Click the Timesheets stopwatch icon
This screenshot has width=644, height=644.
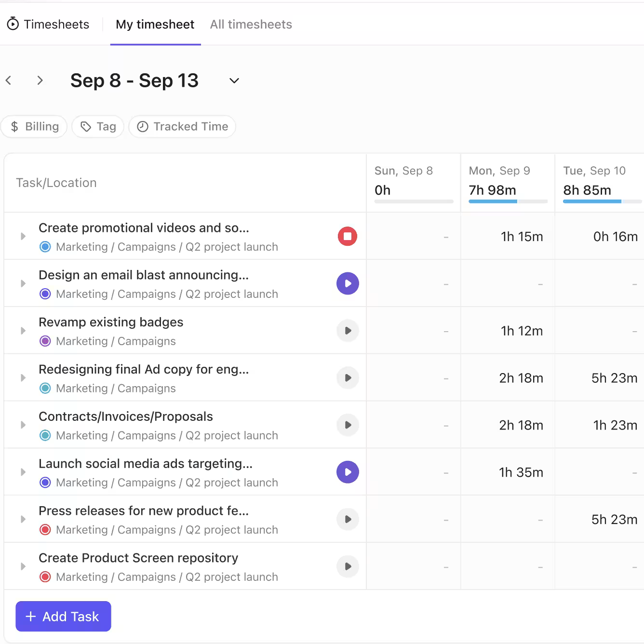13,24
